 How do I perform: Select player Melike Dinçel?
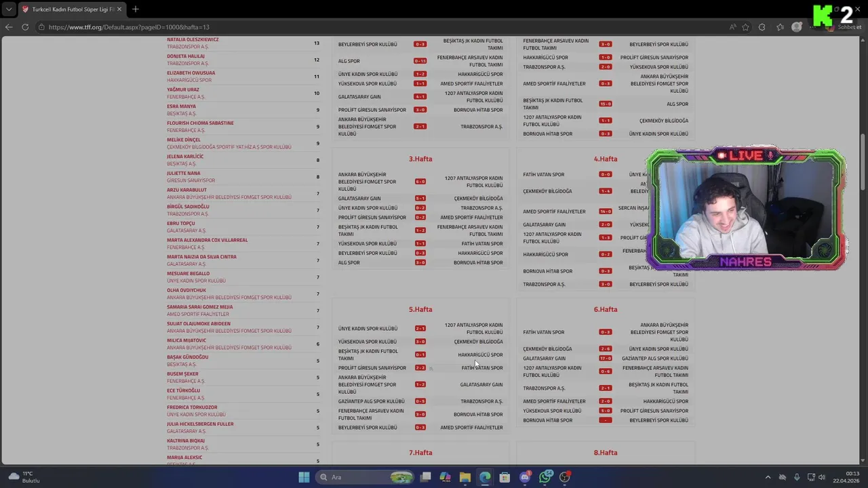[184, 140]
